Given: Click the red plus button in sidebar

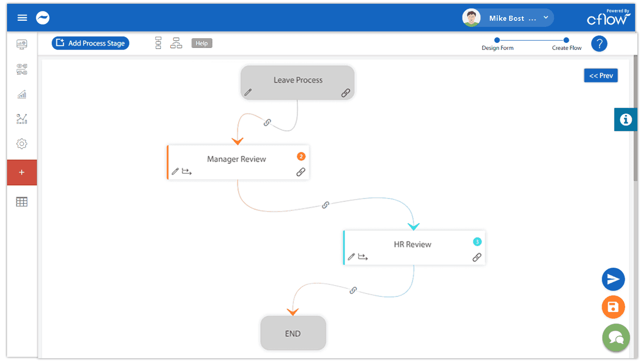Looking at the screenshot, I should (x=22, y=173).
